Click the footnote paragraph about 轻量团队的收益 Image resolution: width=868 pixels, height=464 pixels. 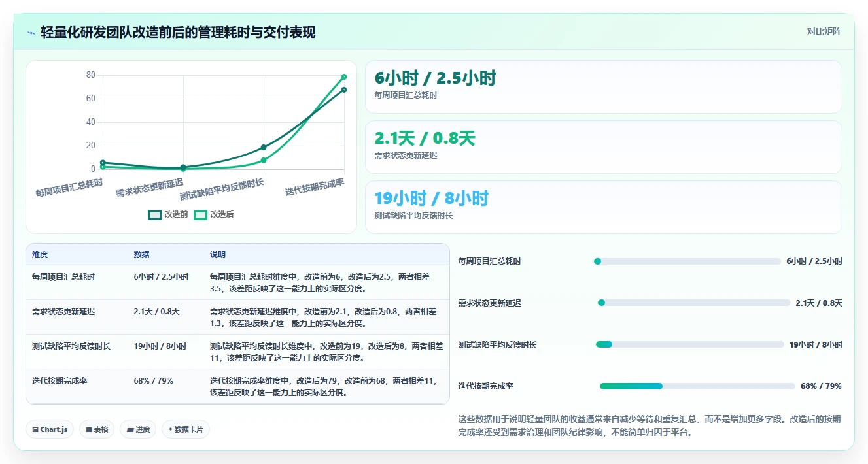[x=650, y=425]
